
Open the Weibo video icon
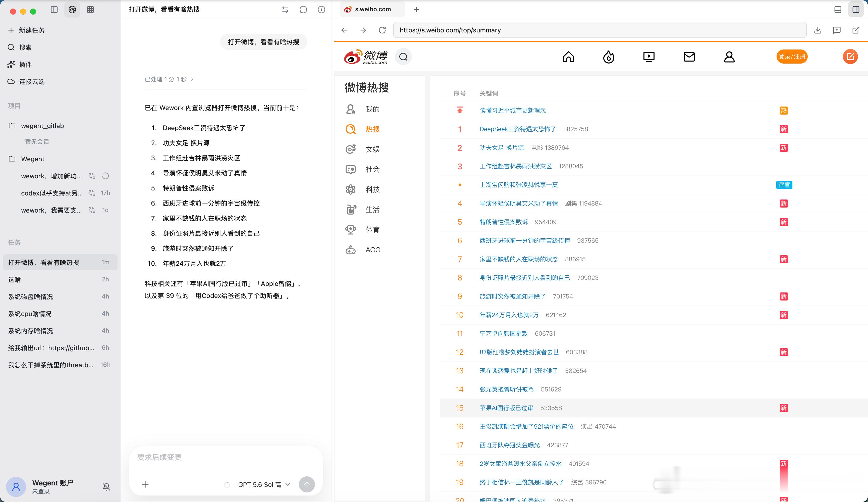pos(649,57)
